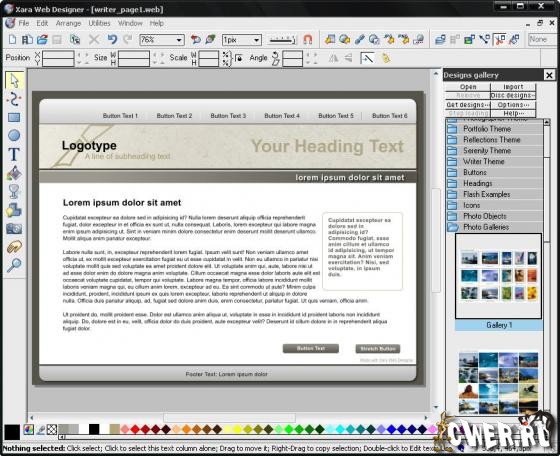Create a new document

click(12, 39)
